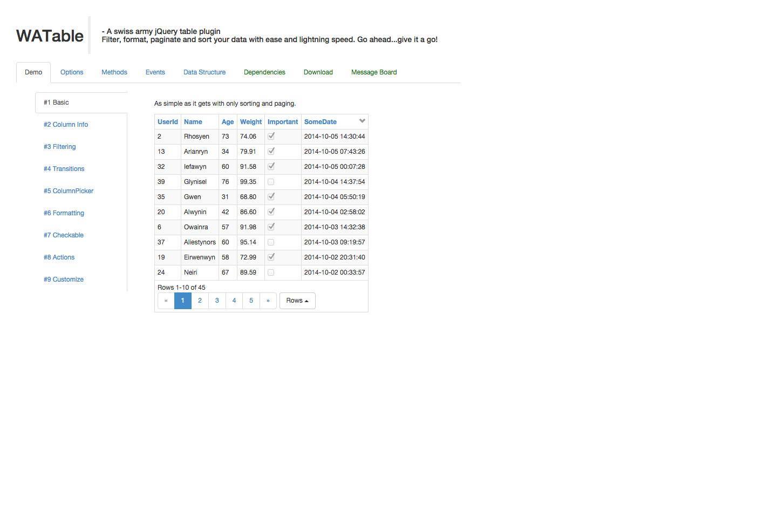Go to next page with » button
Screen dimensions: 770x532
pyautogui.click(x=268, y=301)
